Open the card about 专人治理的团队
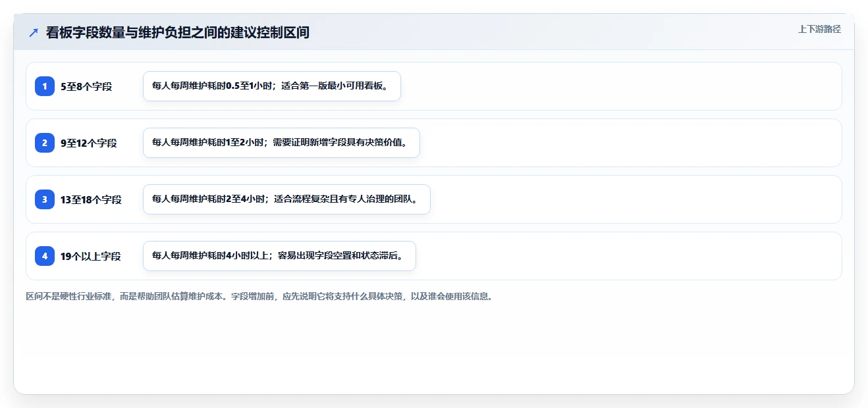Image resolution: width=868 pixels, height=408 pixels. [286, 199]
